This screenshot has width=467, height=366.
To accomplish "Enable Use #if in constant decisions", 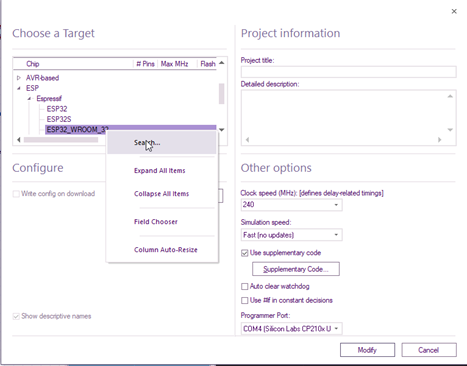I will (245, 300).
